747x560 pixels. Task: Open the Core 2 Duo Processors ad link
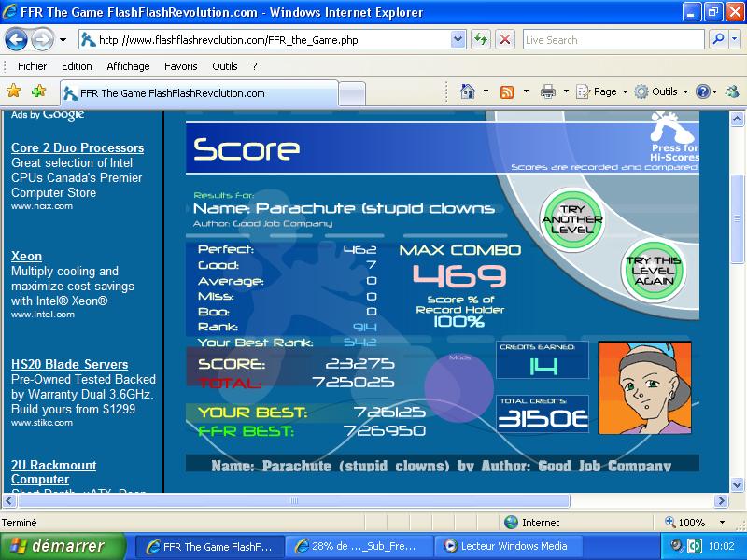pyautogui.click(x=78, y=147)
